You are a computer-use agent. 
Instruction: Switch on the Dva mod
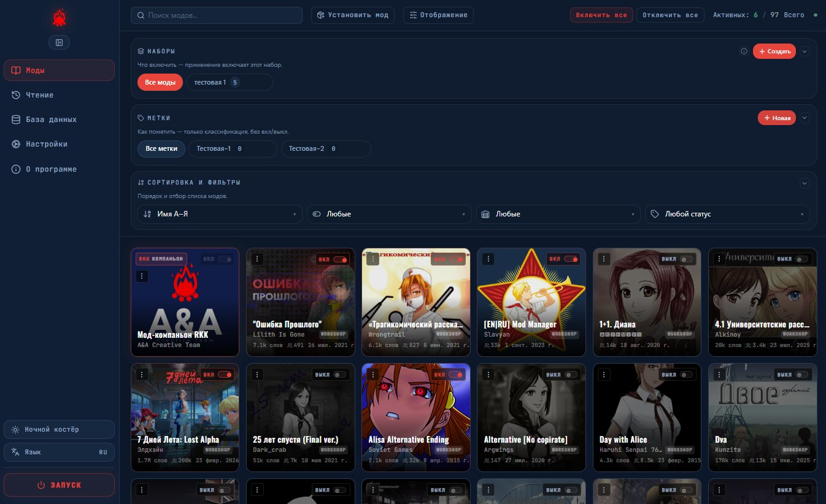point(802,375)
